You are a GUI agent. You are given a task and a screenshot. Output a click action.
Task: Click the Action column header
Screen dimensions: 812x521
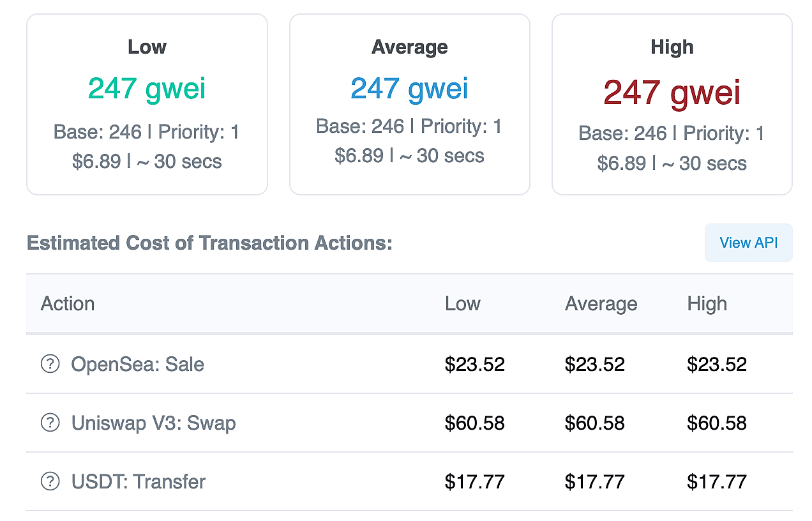68,303
